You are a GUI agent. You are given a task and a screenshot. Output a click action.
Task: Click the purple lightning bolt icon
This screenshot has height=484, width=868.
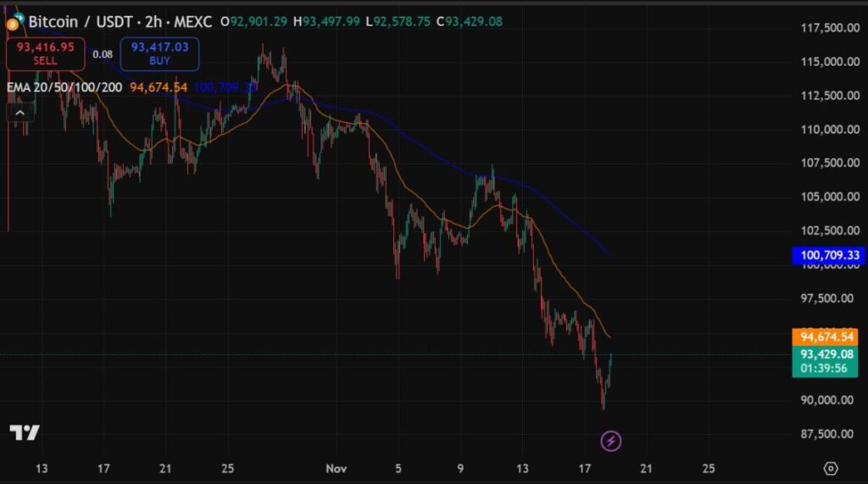click(x=611, y=441)
